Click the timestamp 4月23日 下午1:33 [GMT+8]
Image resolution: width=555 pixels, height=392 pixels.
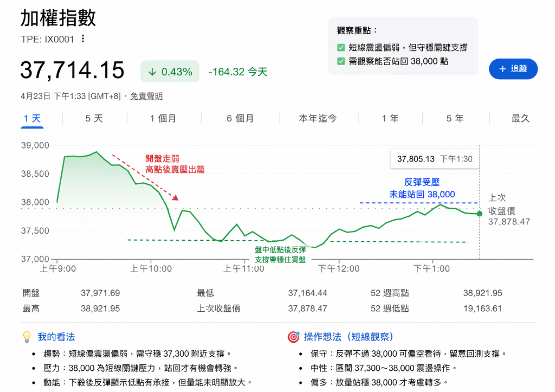[70, 96]
